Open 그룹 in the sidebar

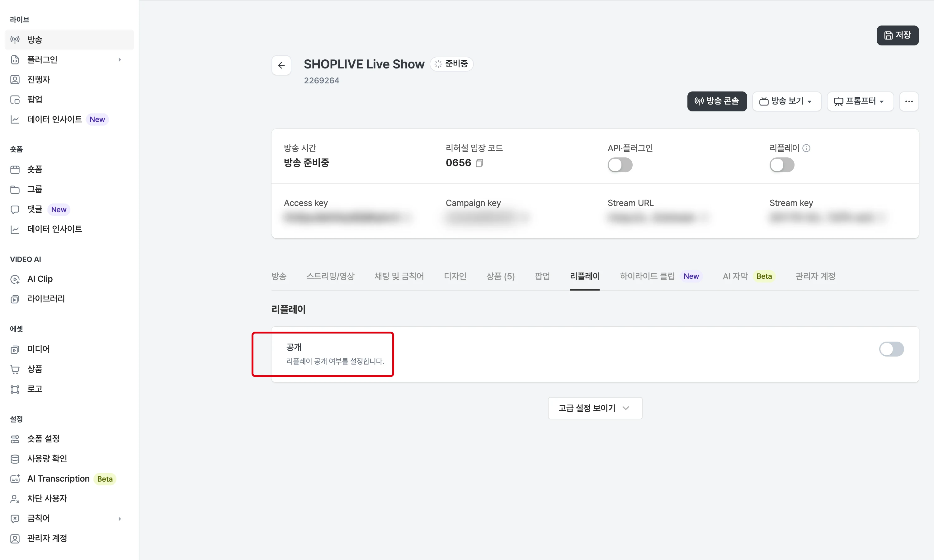(69, 189)
